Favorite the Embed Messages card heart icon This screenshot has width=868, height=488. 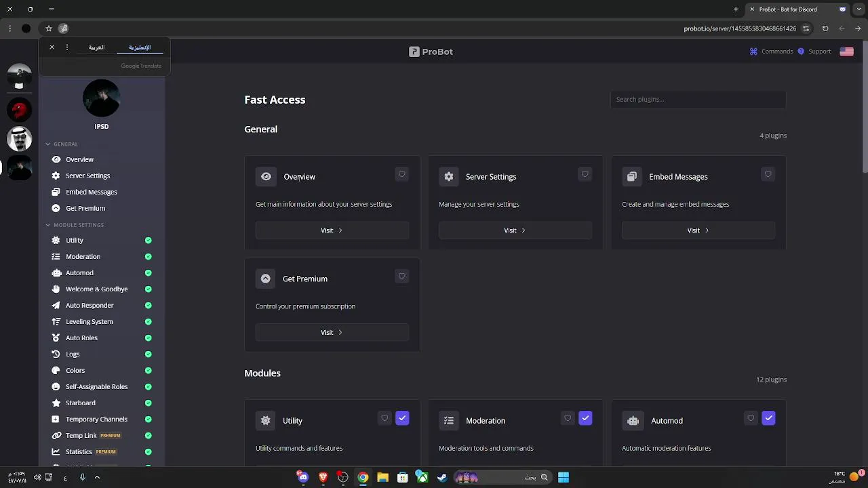(x=768, y=174)
